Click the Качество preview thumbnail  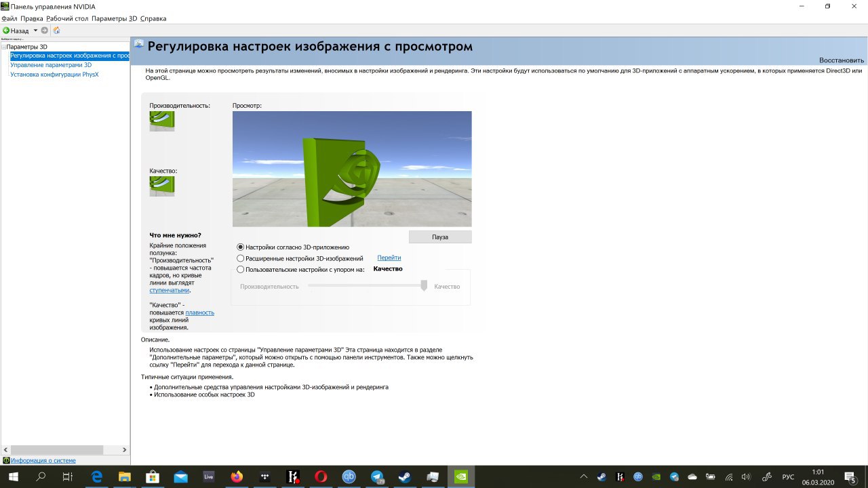point(162,186)
